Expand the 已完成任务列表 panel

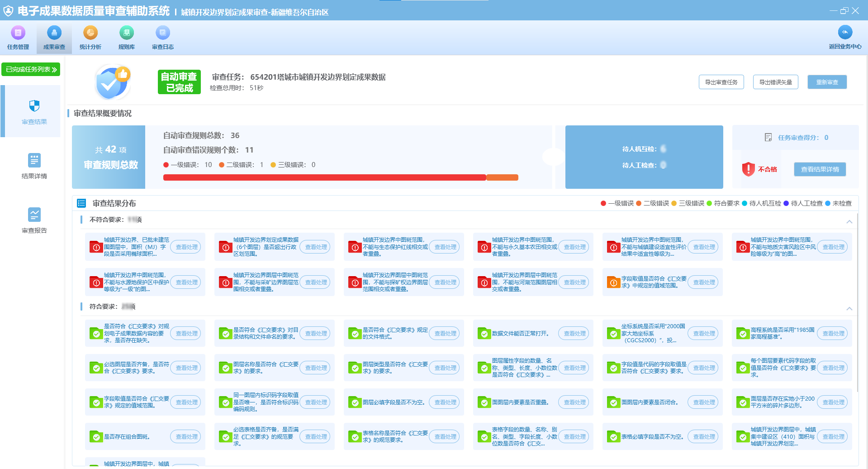[31, 69]
